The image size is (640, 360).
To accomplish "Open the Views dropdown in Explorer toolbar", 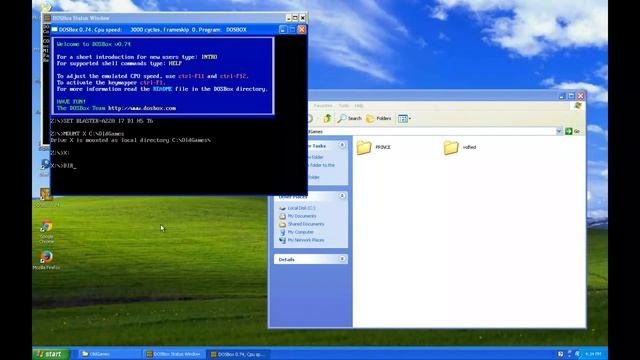I will (x=404, y=118).
